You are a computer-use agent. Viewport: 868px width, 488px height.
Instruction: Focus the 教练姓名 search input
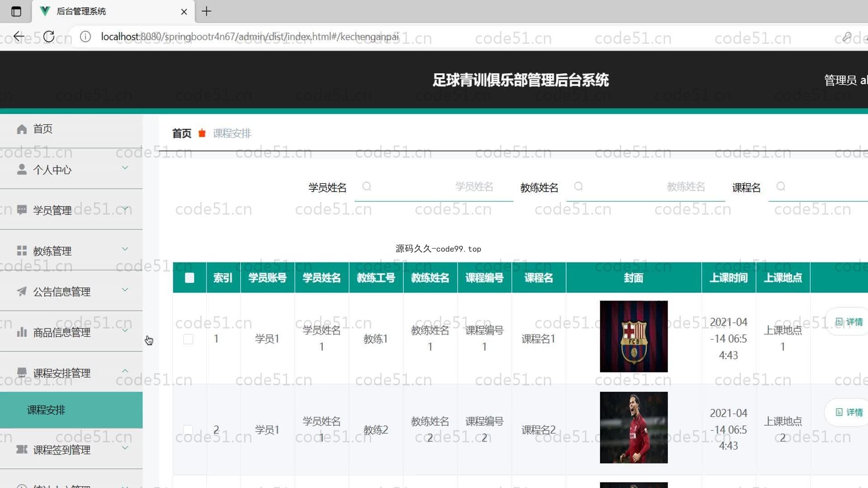(646, 187)
